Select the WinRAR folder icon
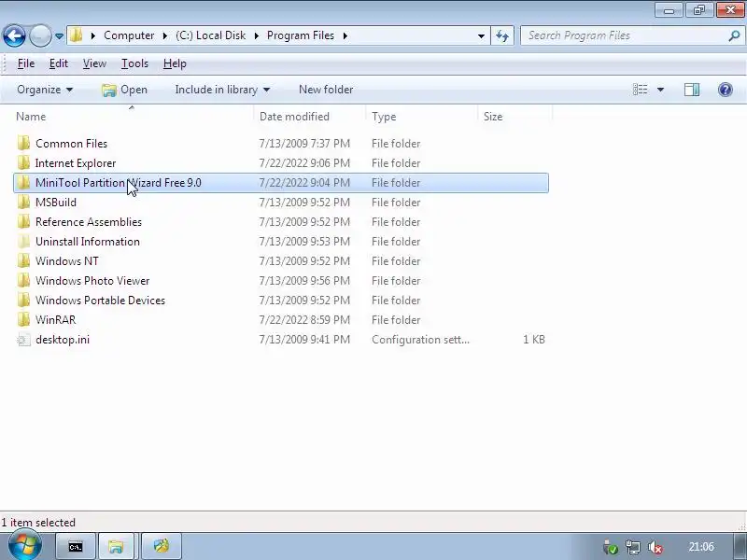Image resolution: width=747 pixels, height=560 pixels. pos(23,319)
